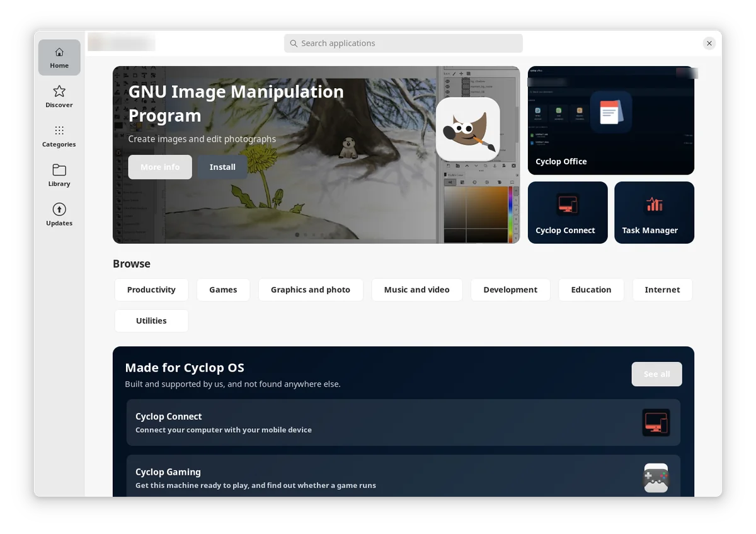Open the Home section in sidebar
Viewport: 756px width, 534px height.
59,57
